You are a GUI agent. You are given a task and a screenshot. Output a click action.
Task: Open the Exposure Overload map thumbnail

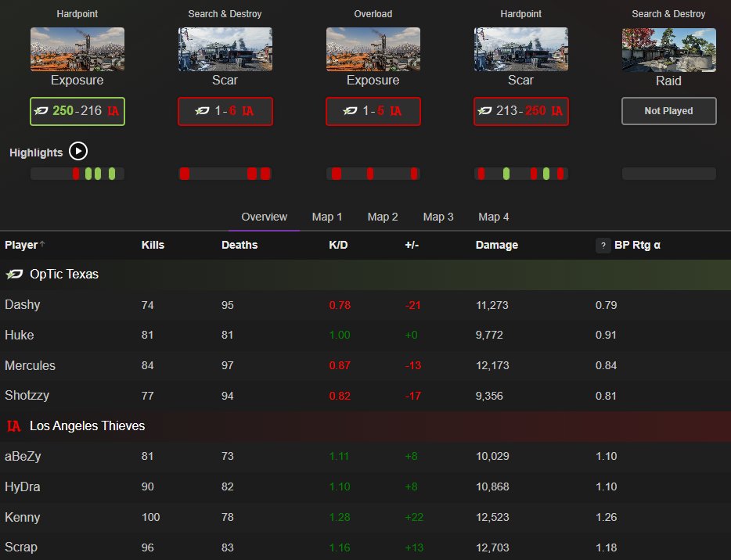coord(373,49)
